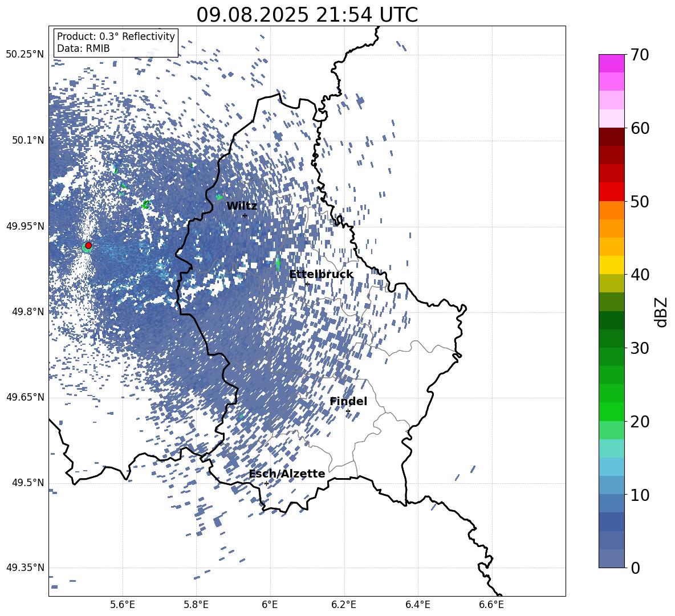Viewport: 675px width, 616px height.
Task: Click the colorbar tick value 20
Action: 640,421
